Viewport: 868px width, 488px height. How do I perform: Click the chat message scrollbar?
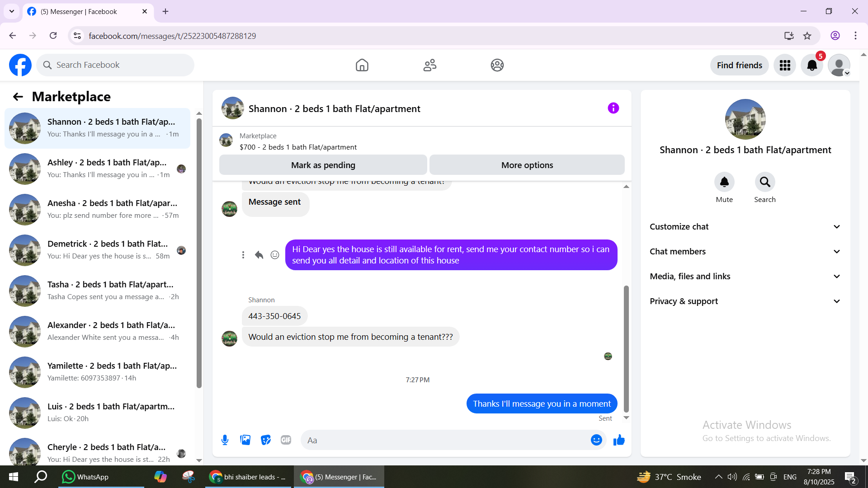626,348
